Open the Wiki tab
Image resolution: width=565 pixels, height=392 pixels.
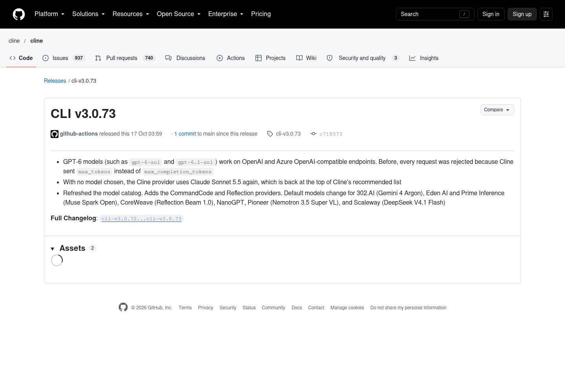306,58
